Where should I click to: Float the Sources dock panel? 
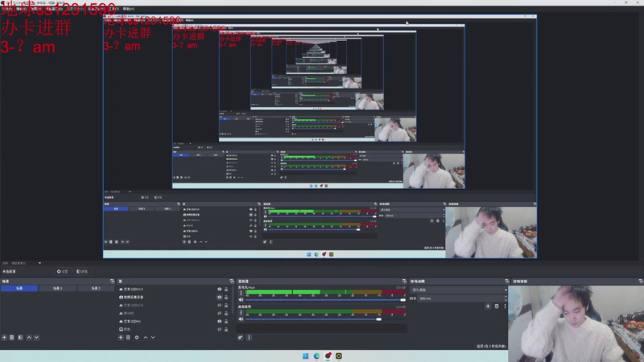(x=232, y=281)
